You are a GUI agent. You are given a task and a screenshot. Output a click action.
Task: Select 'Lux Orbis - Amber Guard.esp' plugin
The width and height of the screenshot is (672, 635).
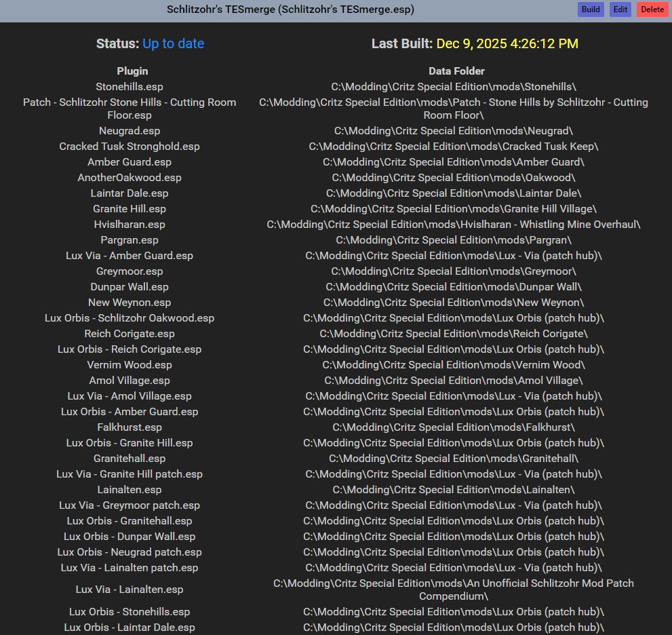click(130, 412)
